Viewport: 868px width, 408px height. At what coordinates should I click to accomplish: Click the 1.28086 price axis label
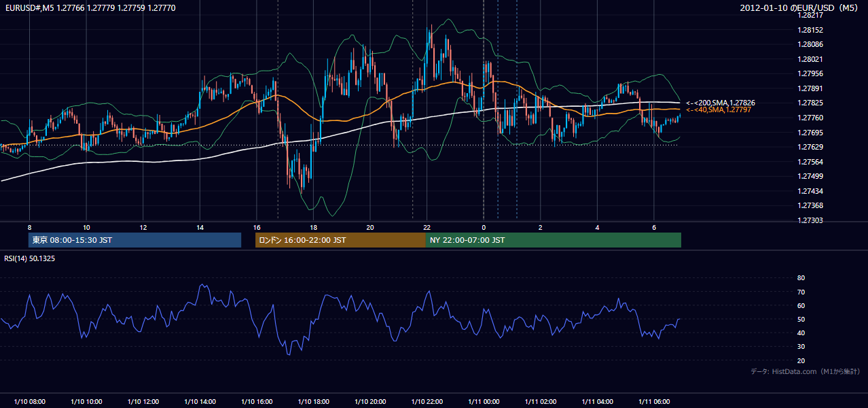pyautogui.click(x=811, y=44)
